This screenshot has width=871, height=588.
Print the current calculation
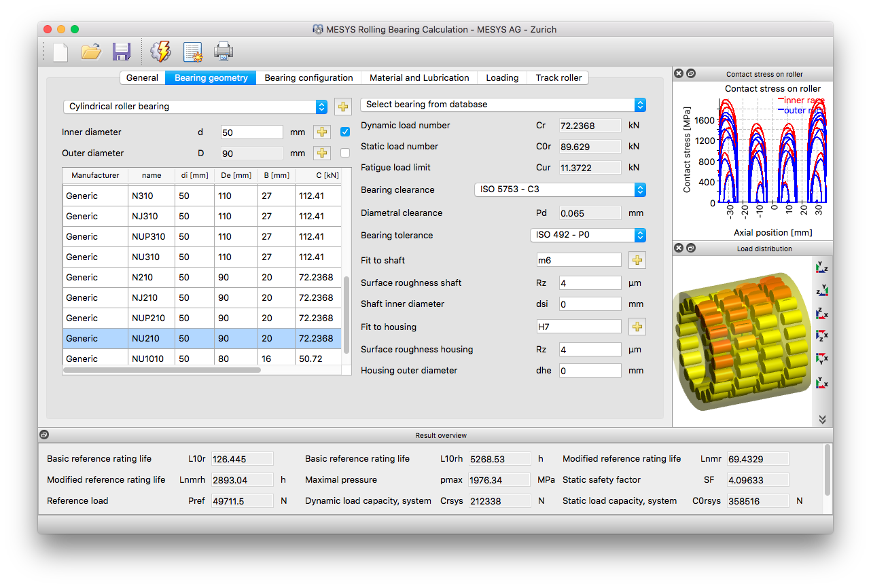coord(223,51)
